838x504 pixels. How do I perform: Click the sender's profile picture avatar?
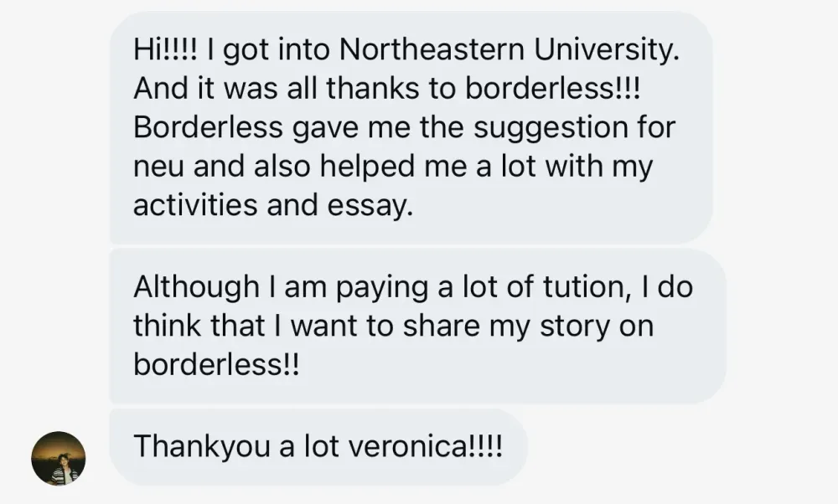59,458
